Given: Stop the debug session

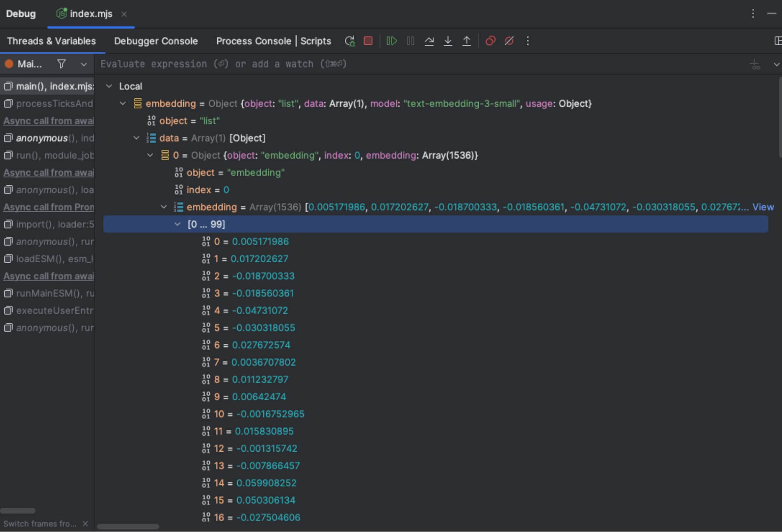Looking at the screenshot, I should click(368, 41).
